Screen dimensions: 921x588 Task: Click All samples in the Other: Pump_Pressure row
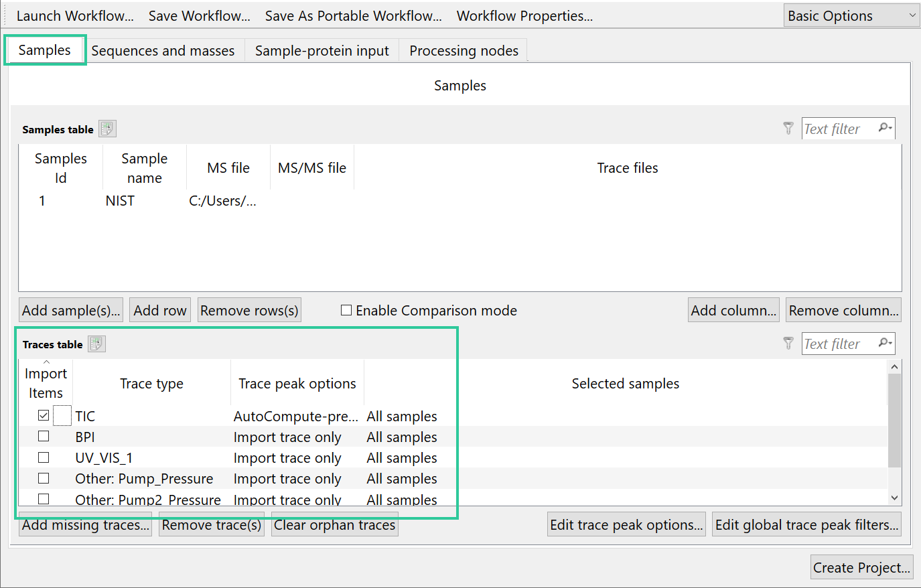tap(402, 478)
